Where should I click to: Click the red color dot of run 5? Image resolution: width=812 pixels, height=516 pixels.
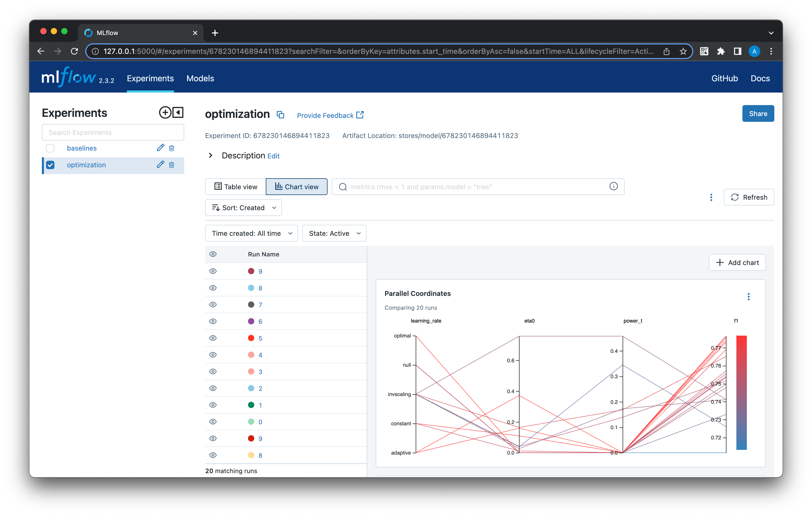pyautogui.click(x=251, y=338)
